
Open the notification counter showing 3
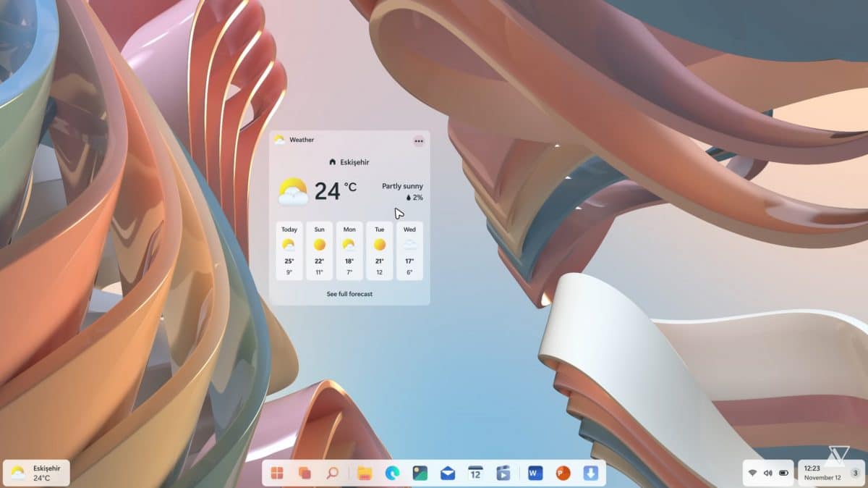pyautogui.click(x=854, y=473)
